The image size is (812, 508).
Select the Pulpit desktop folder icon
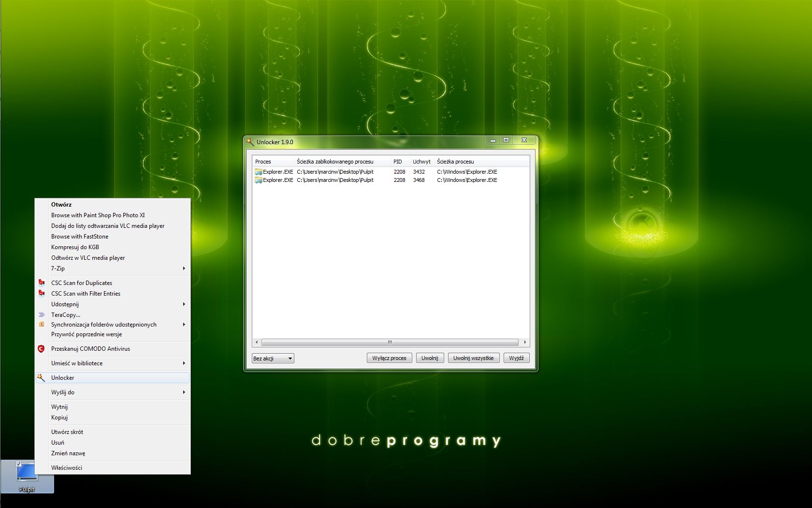(x=27, y=476)
